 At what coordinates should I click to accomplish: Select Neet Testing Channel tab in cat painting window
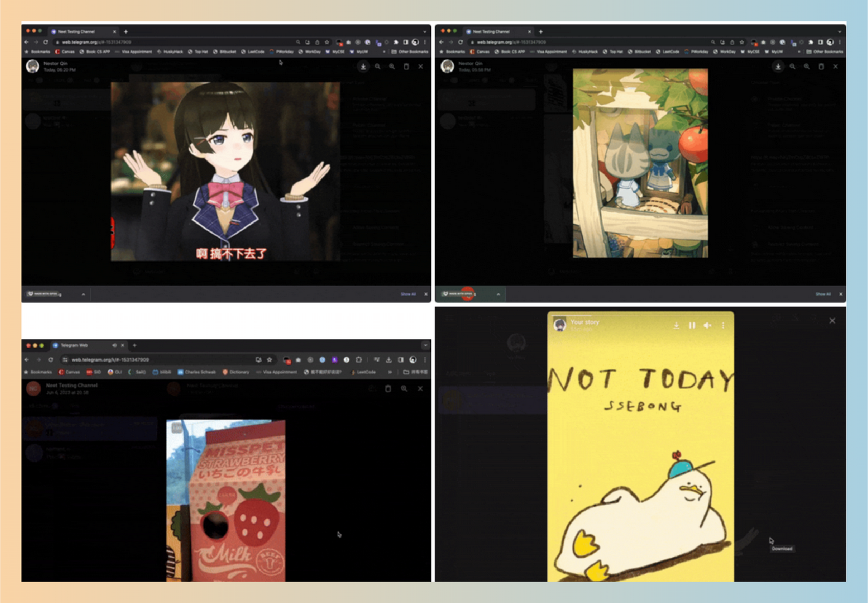coord(498,31)
